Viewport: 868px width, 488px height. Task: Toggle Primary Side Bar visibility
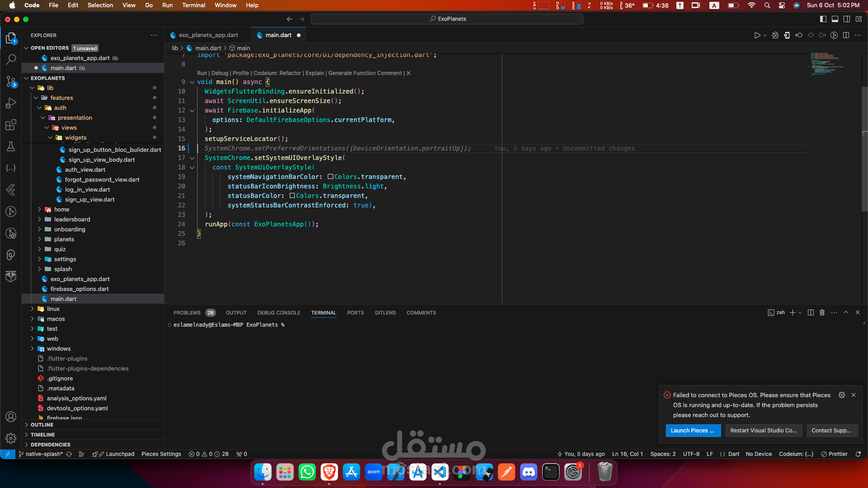click(x=823, y=19)
